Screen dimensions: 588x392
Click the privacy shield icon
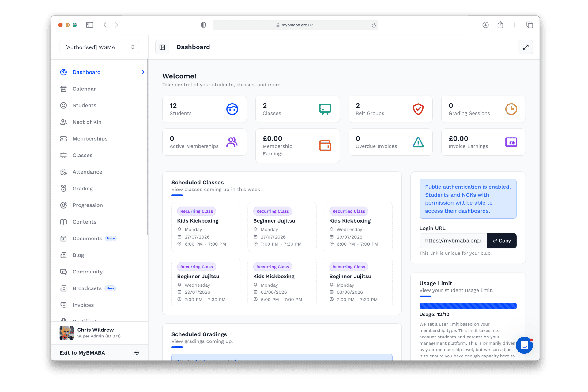click(x=203, y=25)
